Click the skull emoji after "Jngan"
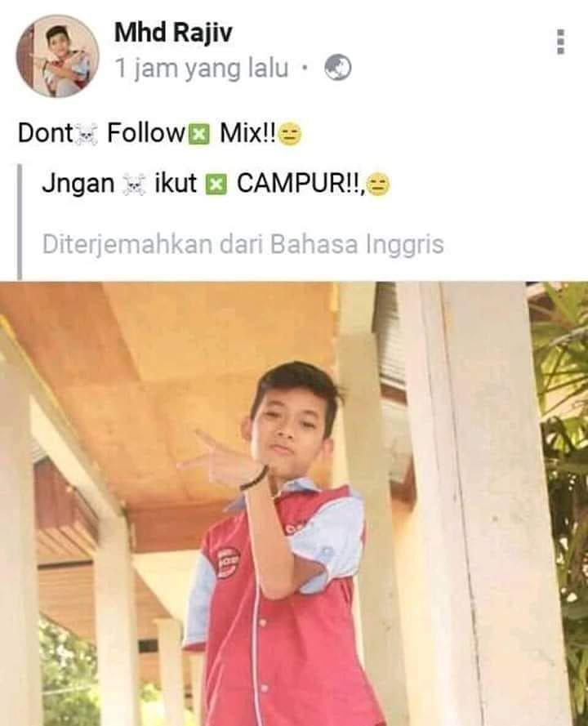The width and height of the screenshot is (588, 726). tap(133, 185)
